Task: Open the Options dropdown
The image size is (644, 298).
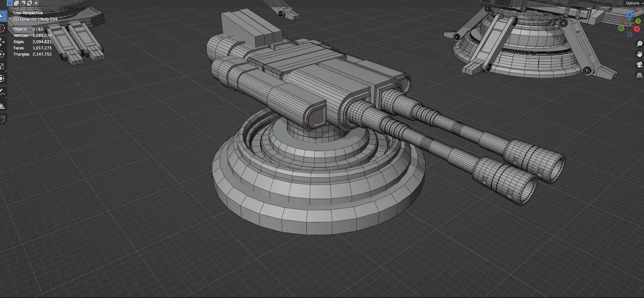Action: tap(634, 3)
